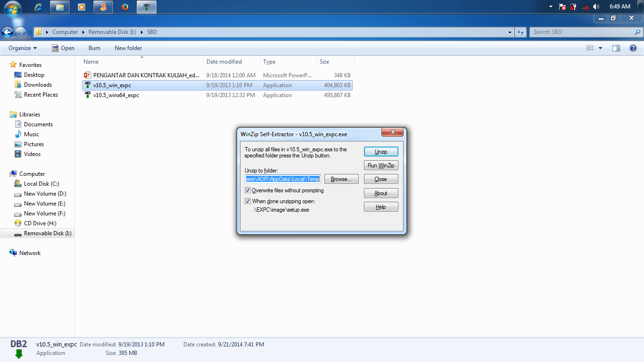Open the Windows Start orb
Image resolution: width=644 pixels, height=362 pixels.
pyautogui.click(x=13, y=7)
